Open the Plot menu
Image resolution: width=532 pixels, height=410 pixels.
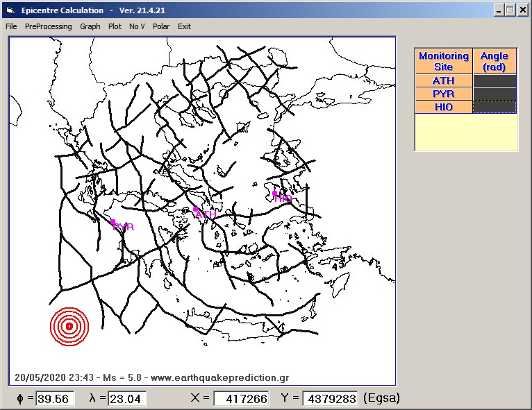115,26
